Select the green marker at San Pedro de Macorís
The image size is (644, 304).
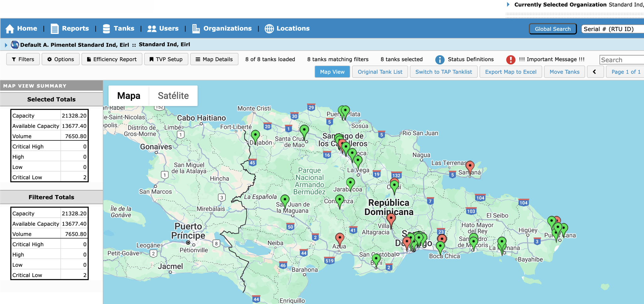coord(474,244)
